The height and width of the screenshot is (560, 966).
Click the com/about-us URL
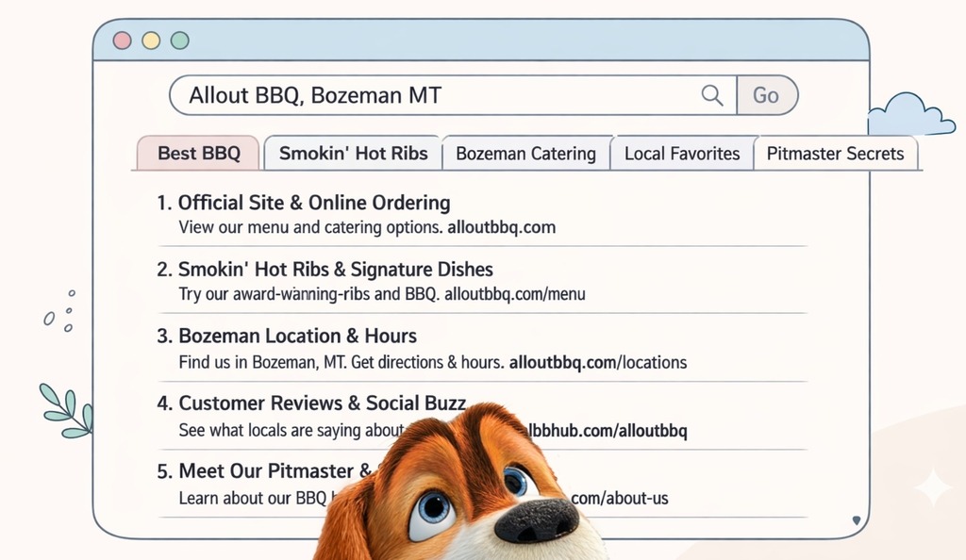tap(619, 498)
